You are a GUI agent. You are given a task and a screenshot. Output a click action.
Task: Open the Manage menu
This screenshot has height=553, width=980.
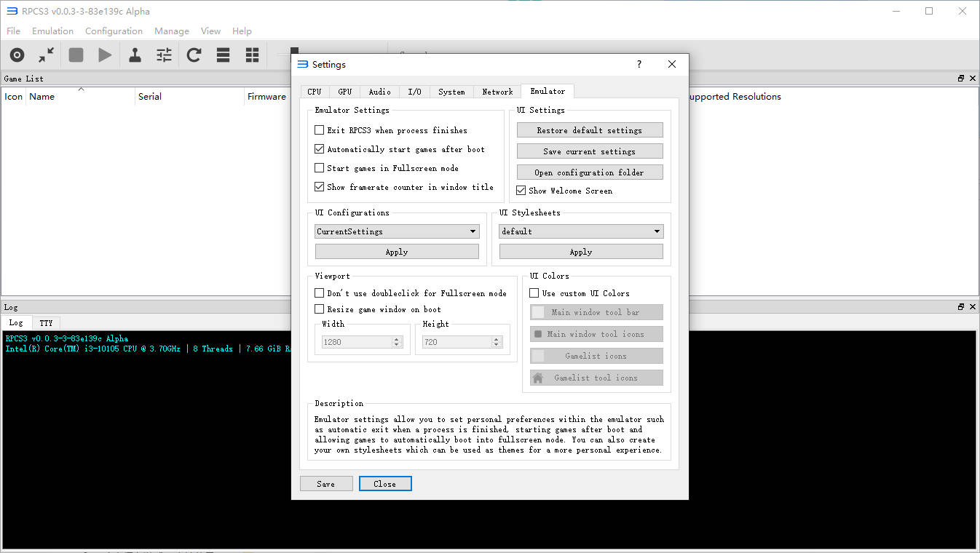click(172, 31)
